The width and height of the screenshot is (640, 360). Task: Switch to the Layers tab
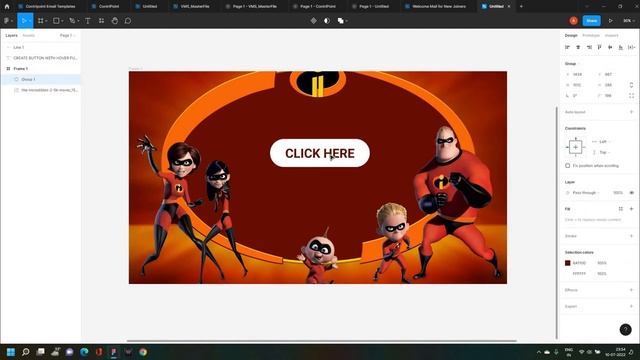11,36
